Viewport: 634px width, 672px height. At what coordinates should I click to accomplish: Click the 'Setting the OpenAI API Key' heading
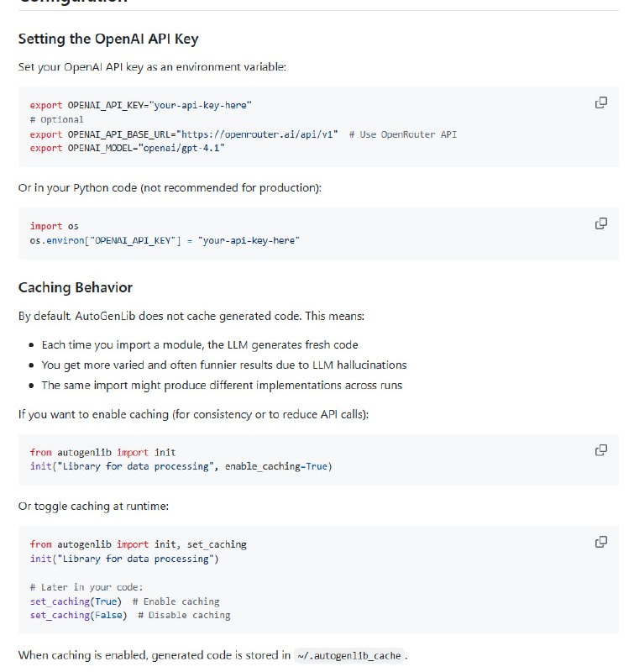[108, 39]
